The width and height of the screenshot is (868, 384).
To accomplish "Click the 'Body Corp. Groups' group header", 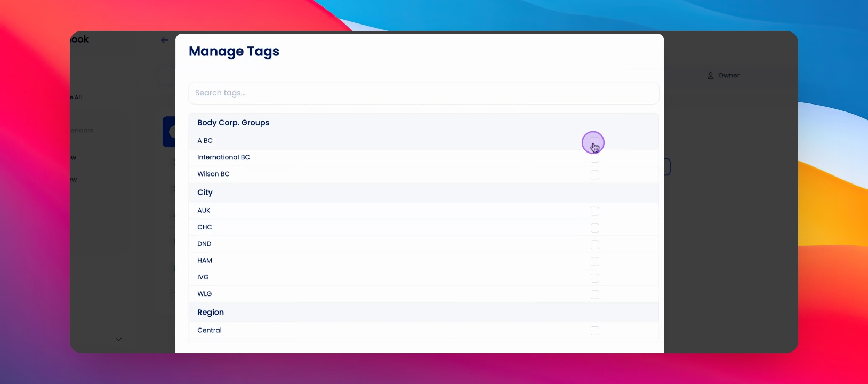I will (x=233, y=123).
